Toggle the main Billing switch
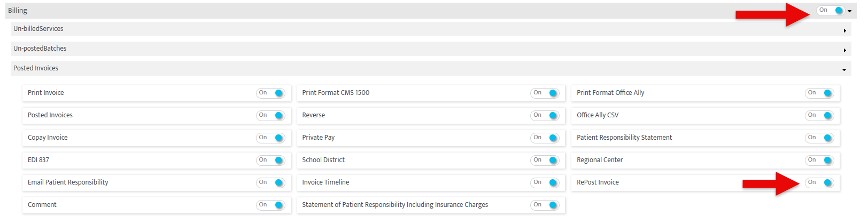Image resolution: width=868 pixels, height=216 pixels. (831, 11)
